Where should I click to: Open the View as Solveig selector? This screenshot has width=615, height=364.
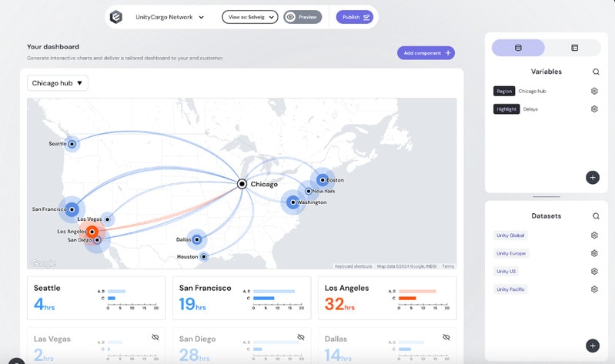click(250, 17)
